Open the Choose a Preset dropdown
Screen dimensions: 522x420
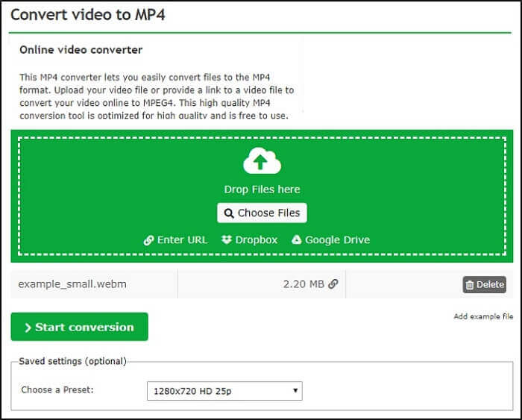[x=224, y=390]
